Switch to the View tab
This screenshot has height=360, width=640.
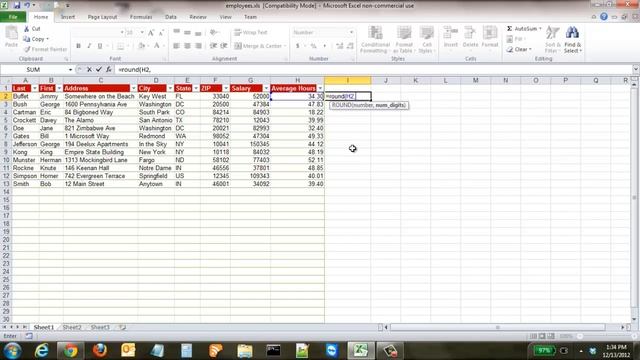point(225,17)
